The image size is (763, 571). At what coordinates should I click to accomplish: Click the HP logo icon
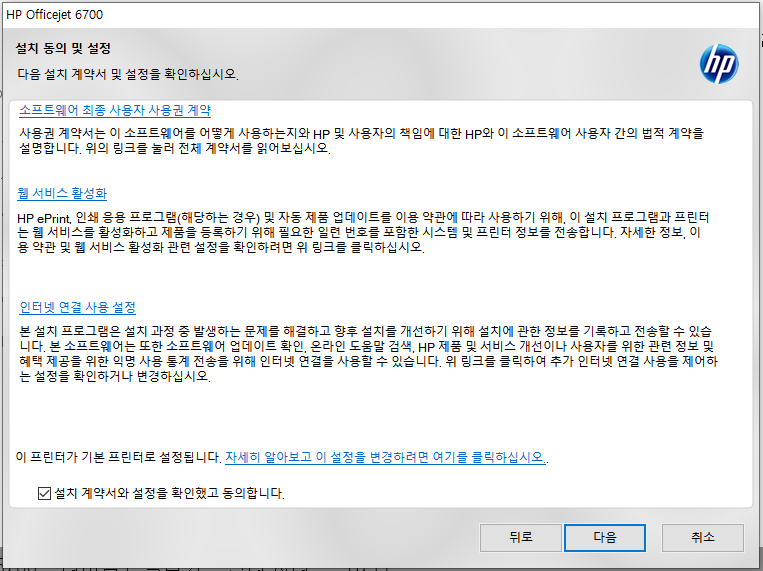(719, 64)
